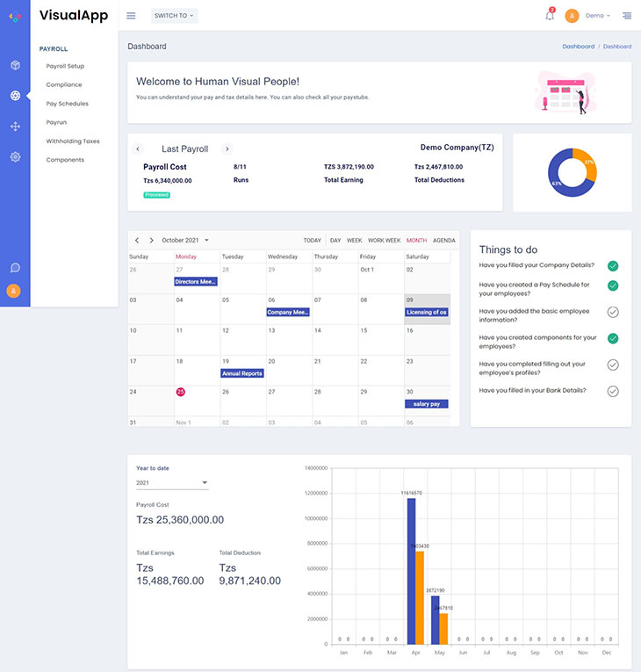Switch calendar to WEEK view
This screenshot has height=672, width=641.
coord(354,240)
